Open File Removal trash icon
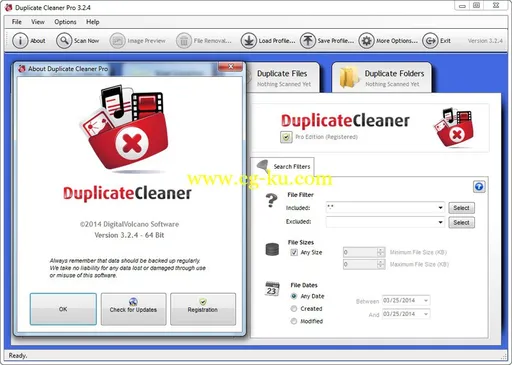 (x=184, y=41)
